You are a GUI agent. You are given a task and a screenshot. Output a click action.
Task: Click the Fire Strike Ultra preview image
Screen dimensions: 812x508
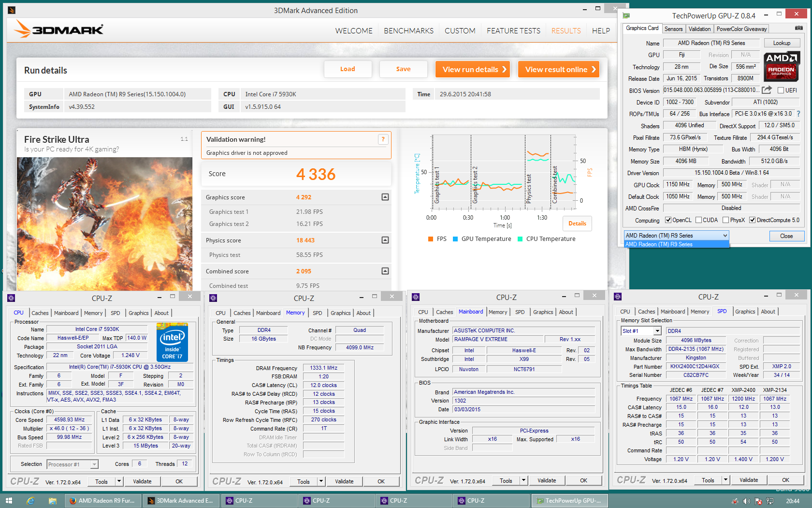(x=105, y=224)
